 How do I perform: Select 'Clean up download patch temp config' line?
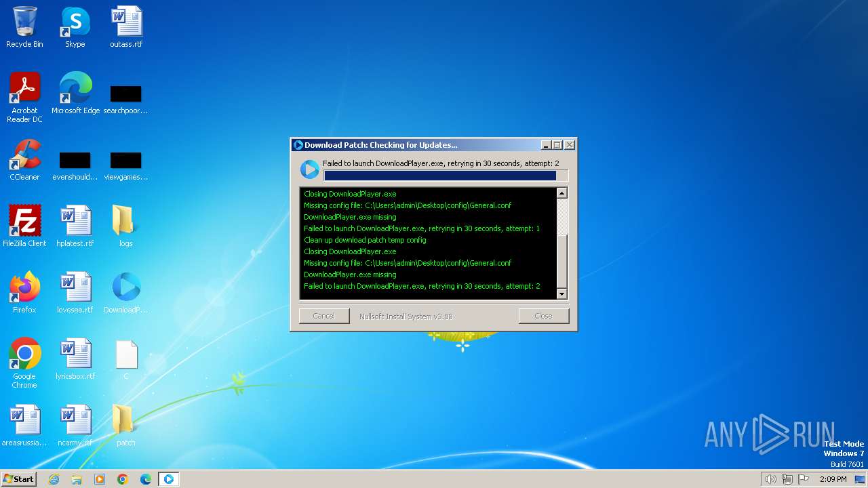[x=365, y=240]
